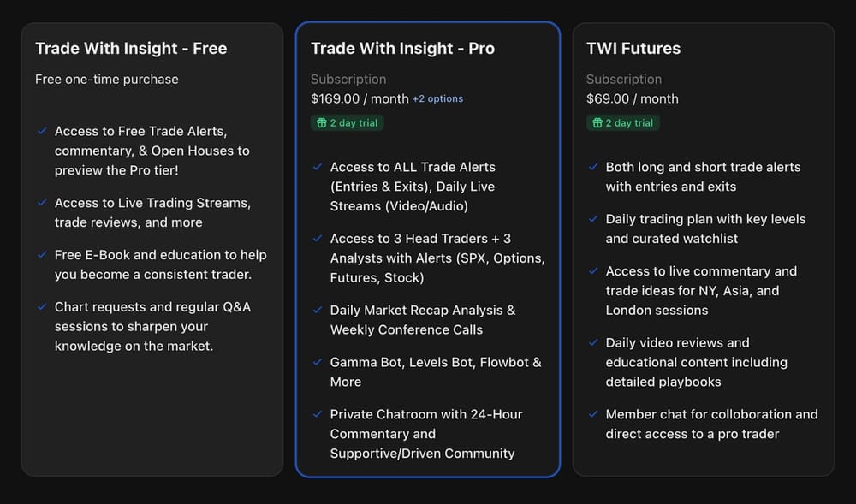Click the gift icon on TWI Futures trial badge
856x504 pixels.
pyautogui.click(x=597, y=123)
